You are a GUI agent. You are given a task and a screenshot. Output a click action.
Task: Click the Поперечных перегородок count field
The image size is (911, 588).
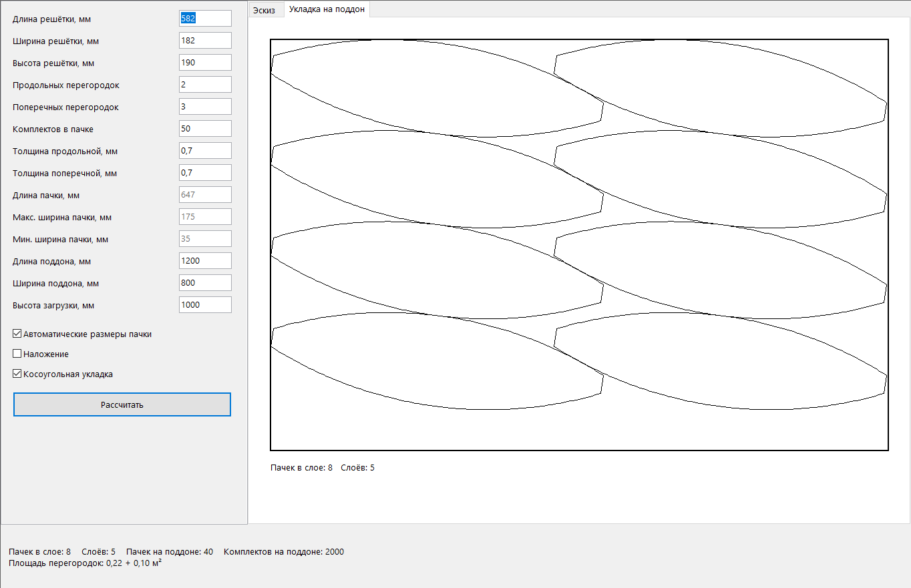[205, 107]
